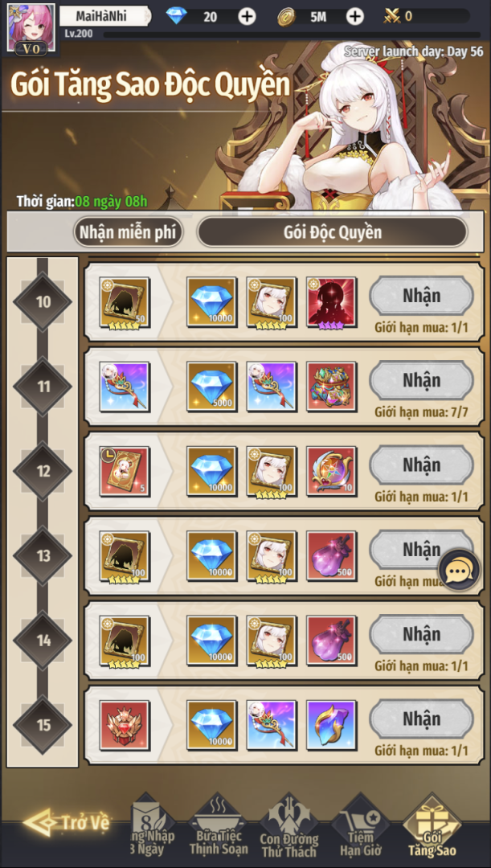Click Nhận button for tier 15
491x868 pixels.
pos(421,719)
